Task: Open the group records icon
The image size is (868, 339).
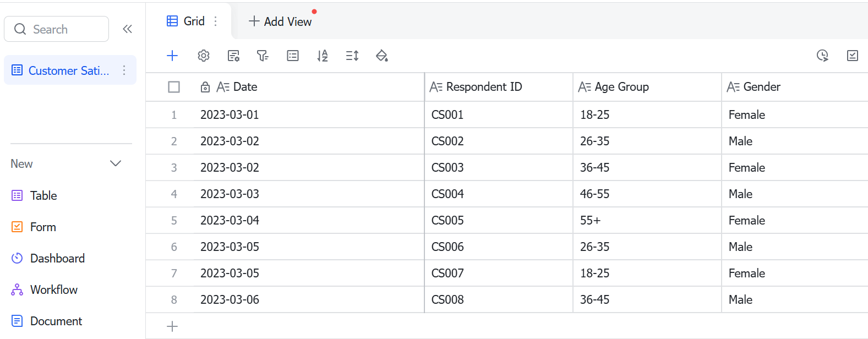Action: (x=293, y=56)
